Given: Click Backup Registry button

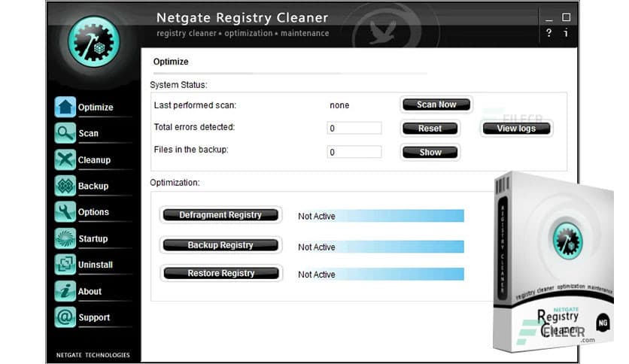Looking at the screenshot, I should pos(220,245).
